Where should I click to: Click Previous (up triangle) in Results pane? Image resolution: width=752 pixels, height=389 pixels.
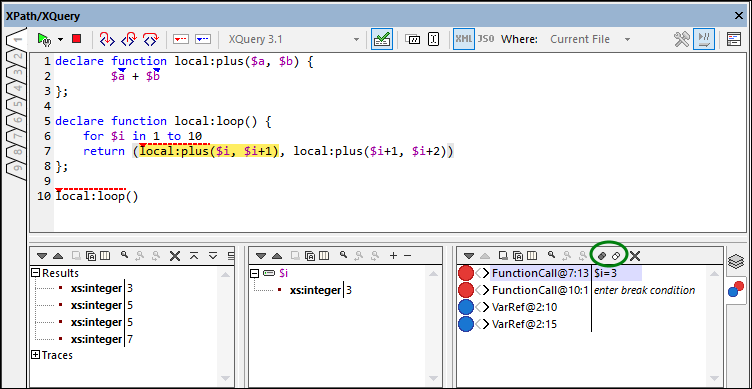pos(58,256)
